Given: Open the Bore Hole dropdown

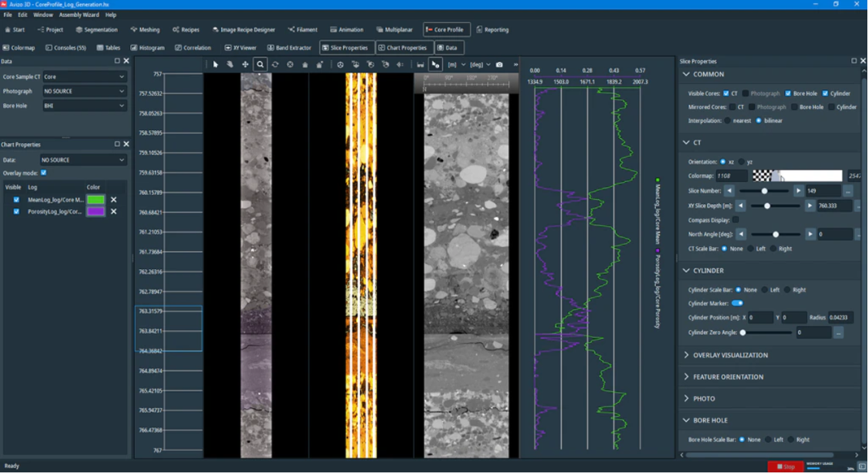Looking at the screenshot, I should coord(84,105).
